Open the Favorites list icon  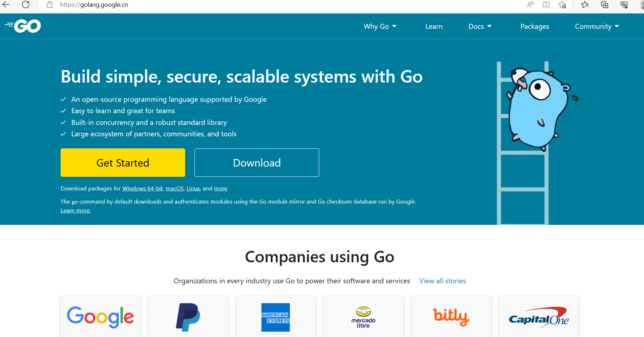click(585, 5)
